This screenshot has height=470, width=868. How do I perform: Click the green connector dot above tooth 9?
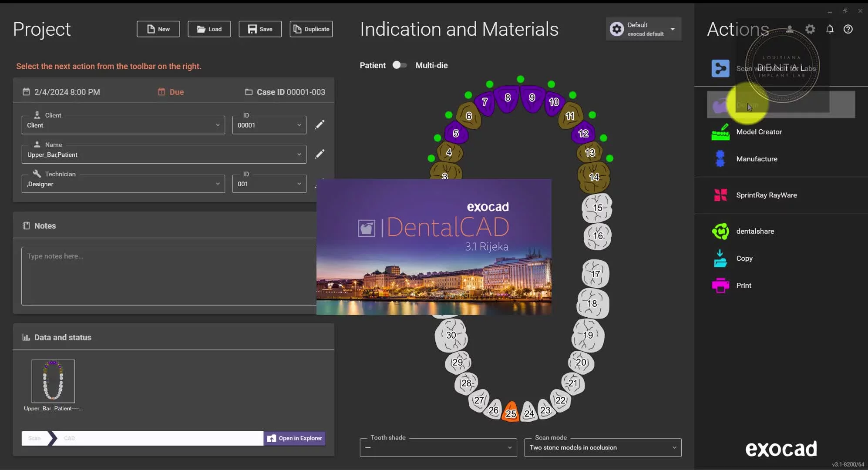552,84
